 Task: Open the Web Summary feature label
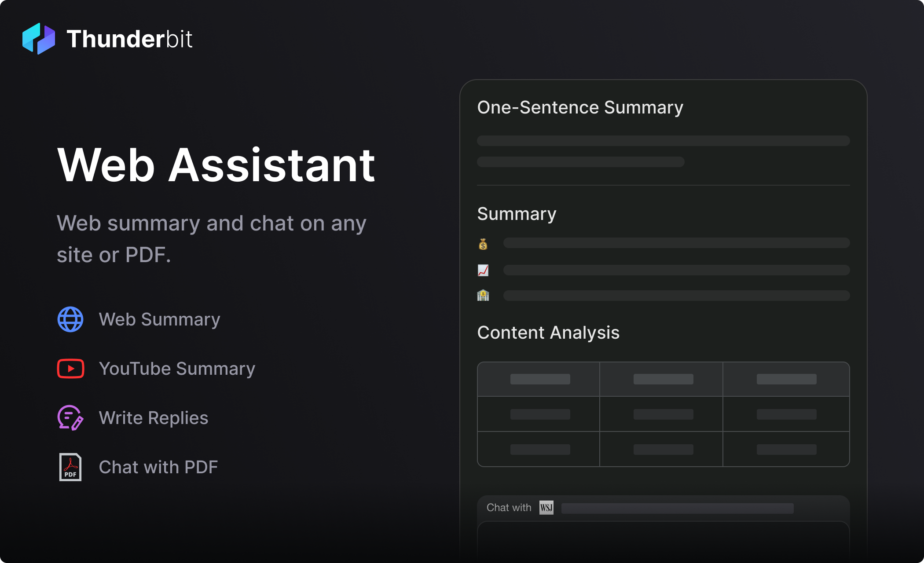click(159, 319)
